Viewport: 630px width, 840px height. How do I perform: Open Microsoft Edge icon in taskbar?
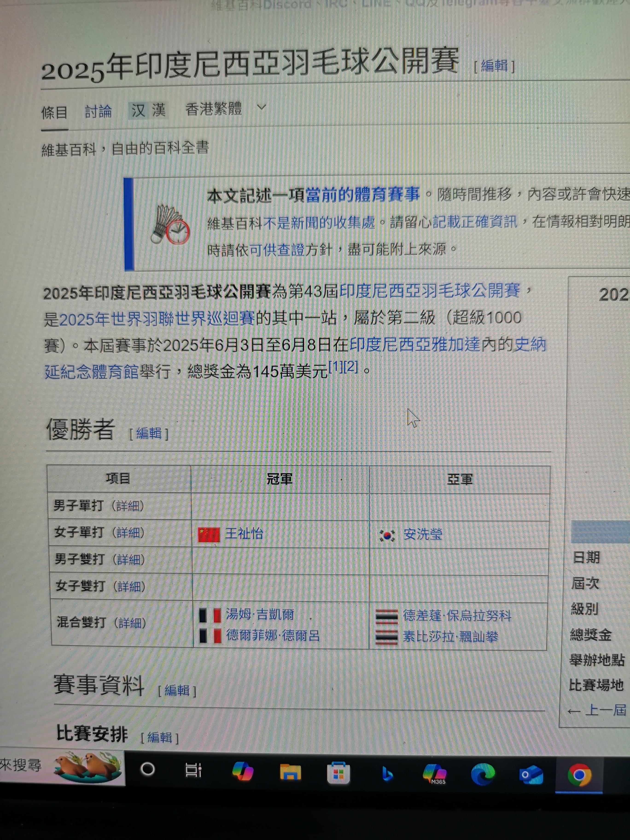483,774
